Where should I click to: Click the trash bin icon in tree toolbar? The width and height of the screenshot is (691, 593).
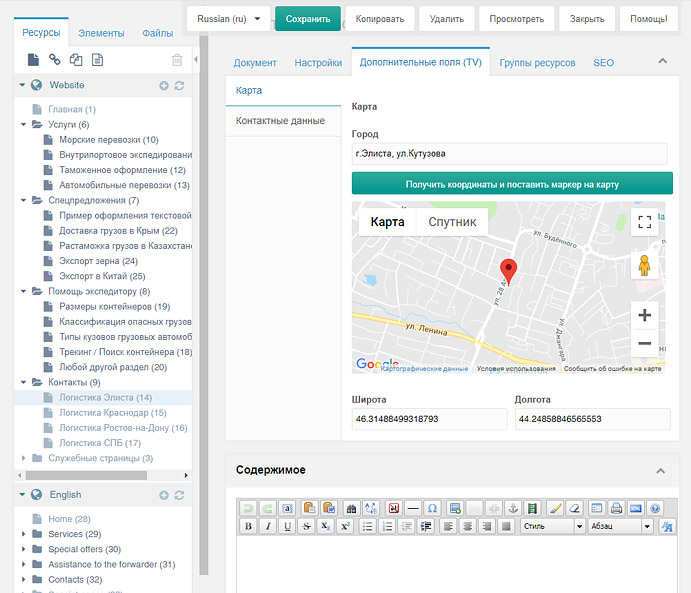(x=177, y=60)
